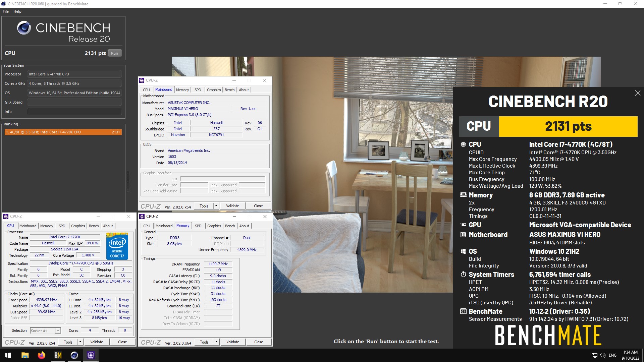Open SPD tab in Mainboard CPU-Z window
This screenshot has height=362, width=644.
click(198, 90)
